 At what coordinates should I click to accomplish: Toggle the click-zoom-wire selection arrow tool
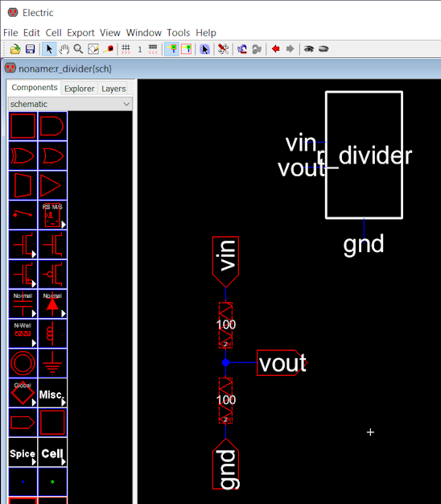pyautogui.click(x=49, y=49)
